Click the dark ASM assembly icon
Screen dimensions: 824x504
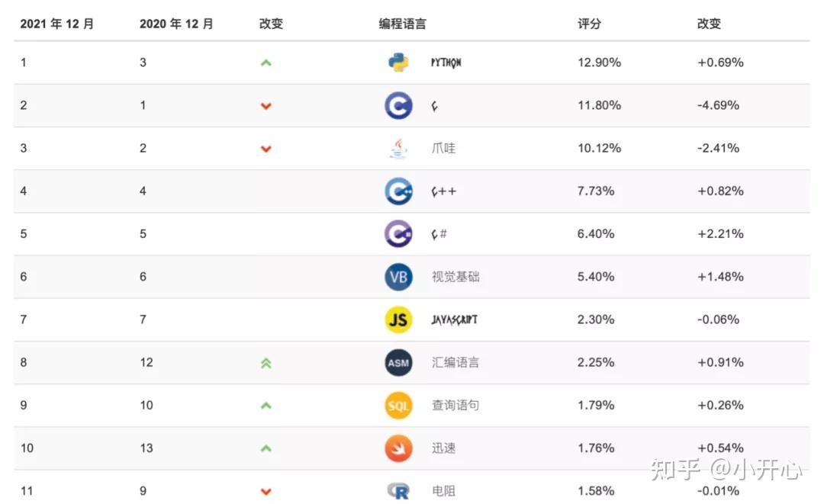pos(398,362)
